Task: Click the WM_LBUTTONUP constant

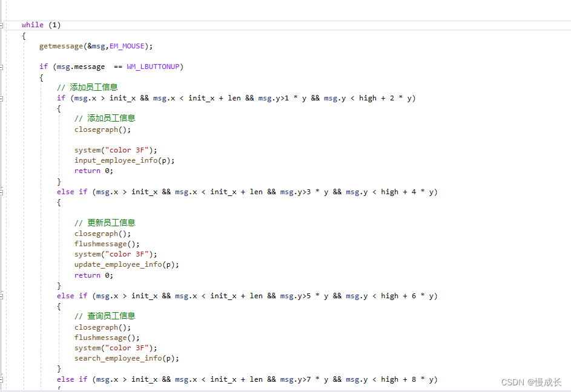Action: 153,67
